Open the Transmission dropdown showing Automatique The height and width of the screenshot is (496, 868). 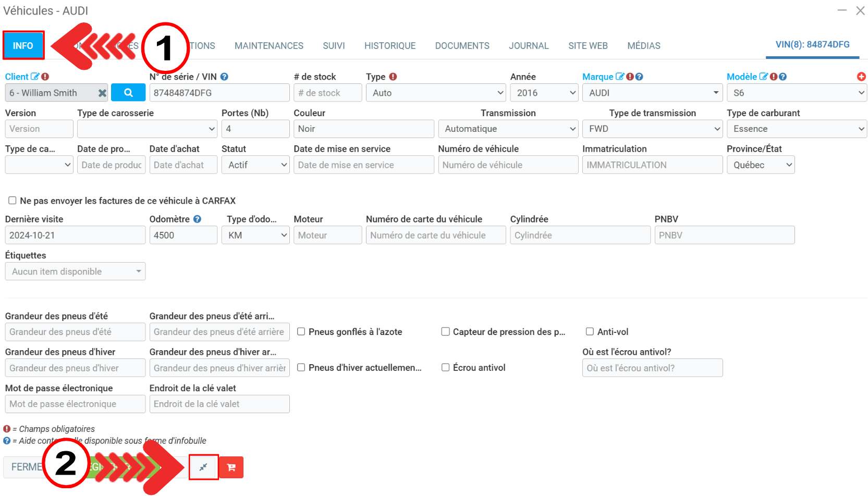[x=508, y=129]
